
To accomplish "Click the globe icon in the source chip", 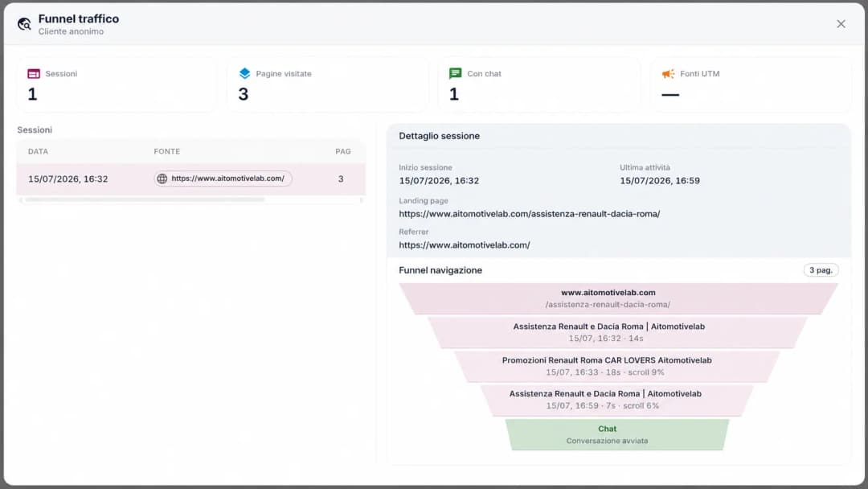I will [x=162, y=179].
